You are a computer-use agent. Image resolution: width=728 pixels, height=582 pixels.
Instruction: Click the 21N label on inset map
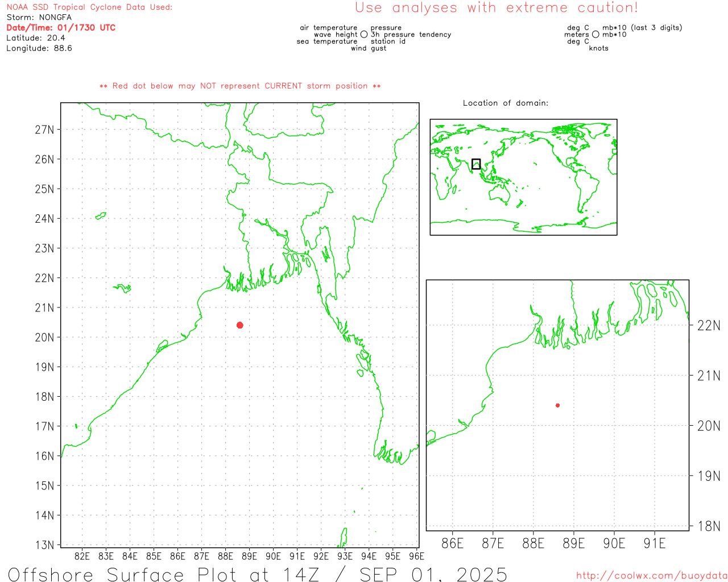pos(709,376)
